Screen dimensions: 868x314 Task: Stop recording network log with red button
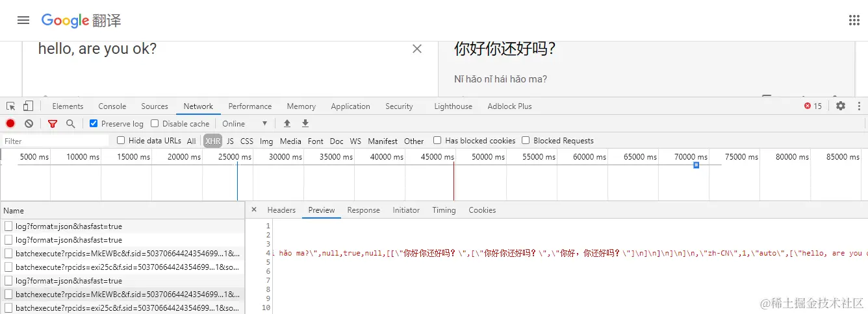pyautogui.click(x=10, y=123)
